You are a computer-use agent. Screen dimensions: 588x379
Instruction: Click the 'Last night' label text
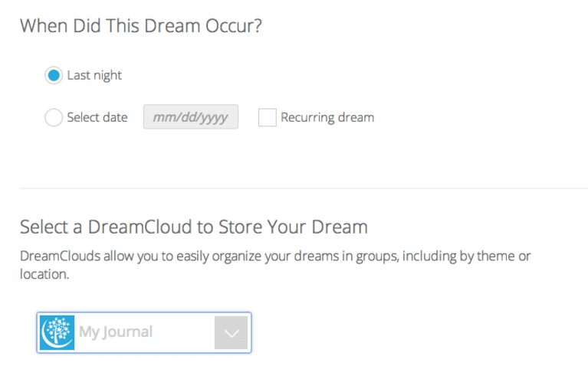(x=94, y=75)
